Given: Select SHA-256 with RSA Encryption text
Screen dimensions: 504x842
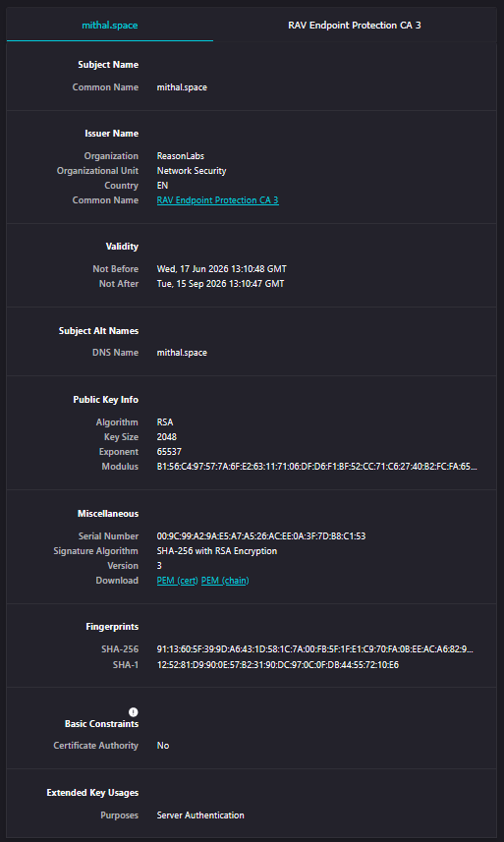Looking at the screenshot, I should tap(217, 551).
